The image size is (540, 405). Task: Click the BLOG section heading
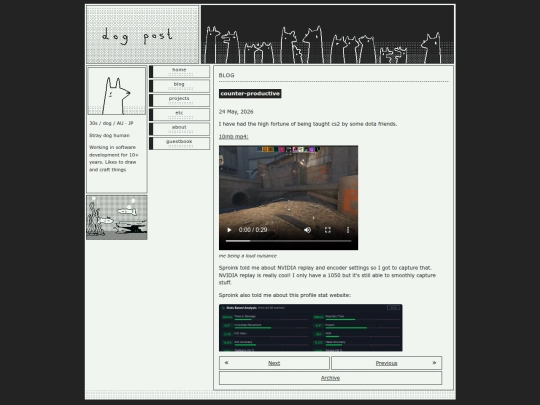click(226, 75)
